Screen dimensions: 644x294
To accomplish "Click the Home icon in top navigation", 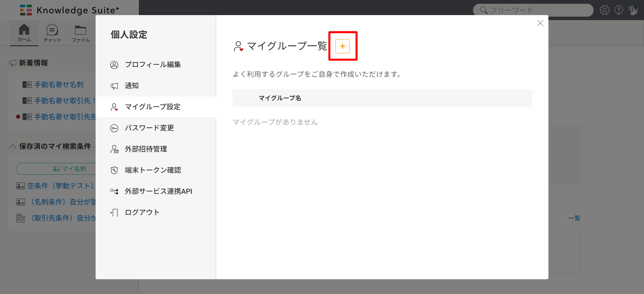I will click(24, 33).
